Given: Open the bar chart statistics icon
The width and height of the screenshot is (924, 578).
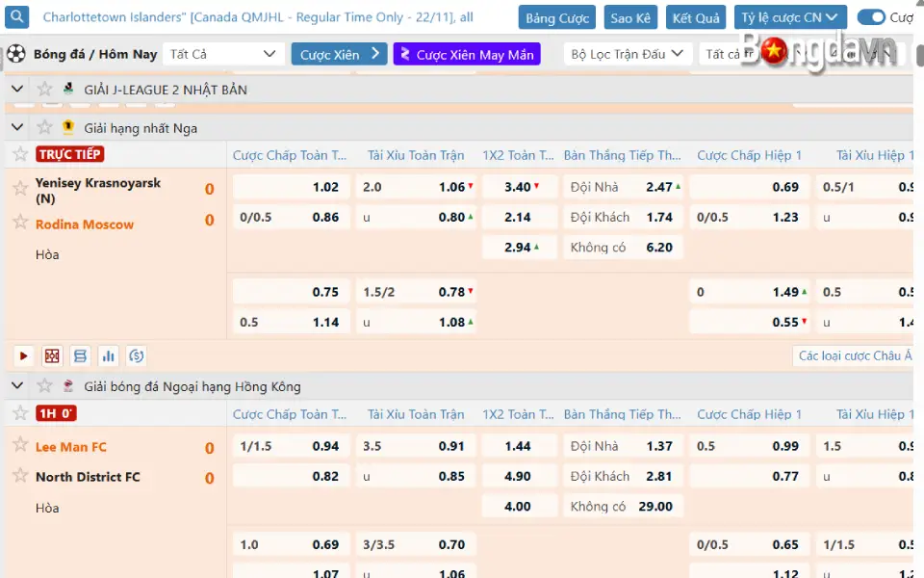Looking at the screenshot, I should (109, 356).
